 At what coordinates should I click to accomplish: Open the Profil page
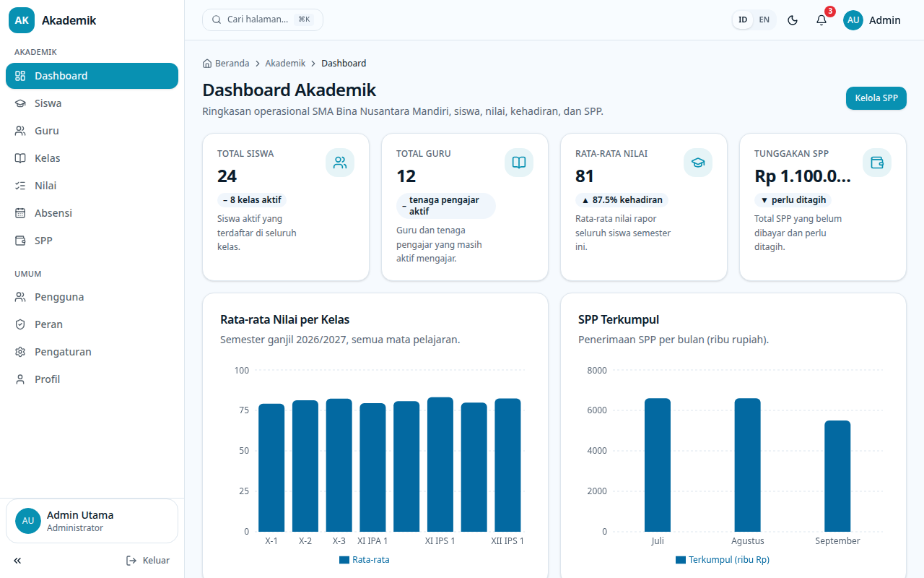(92, 379)
